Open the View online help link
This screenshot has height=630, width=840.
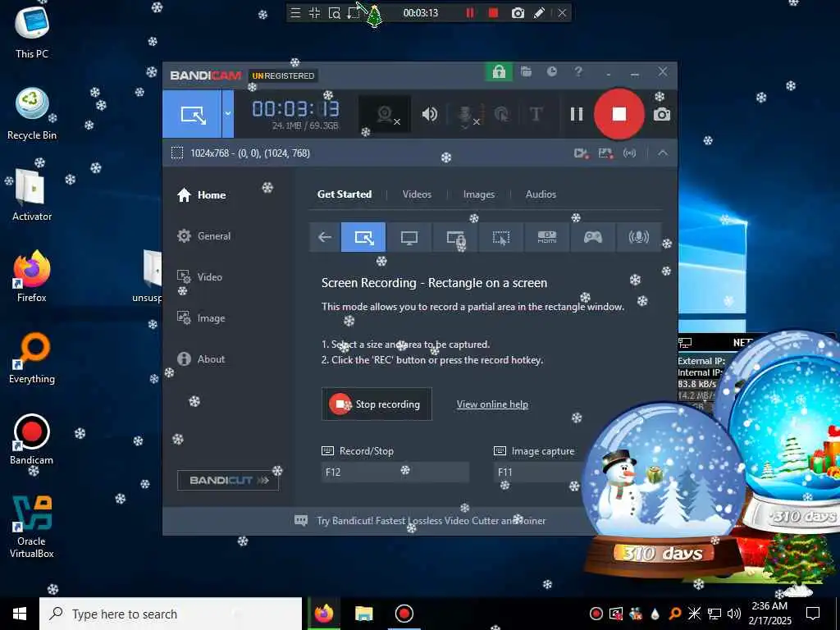tap(492, 404)
